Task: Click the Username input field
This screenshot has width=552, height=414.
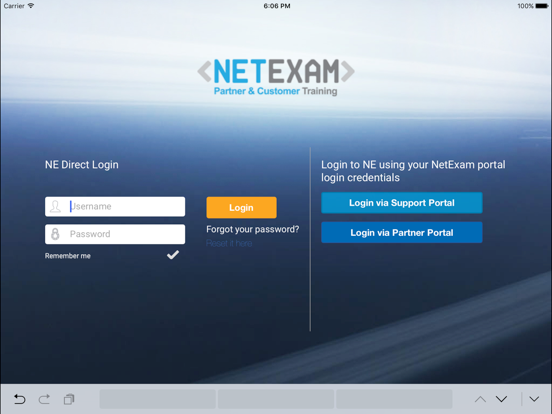Action: (115, 207)
